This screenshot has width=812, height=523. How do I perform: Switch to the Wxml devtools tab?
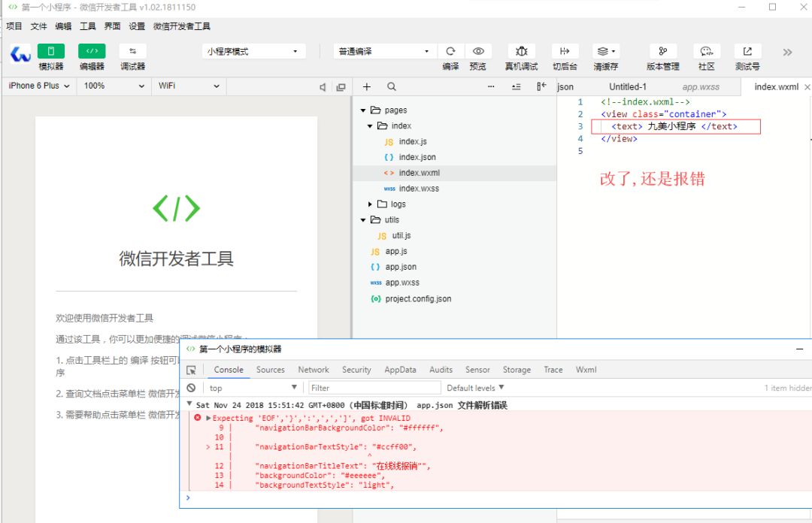point(586,370)
